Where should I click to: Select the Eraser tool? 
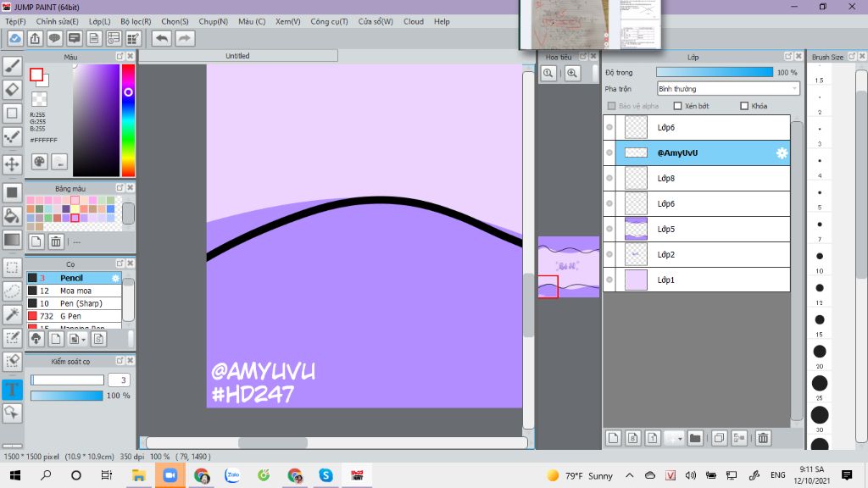tap(12, 89)
